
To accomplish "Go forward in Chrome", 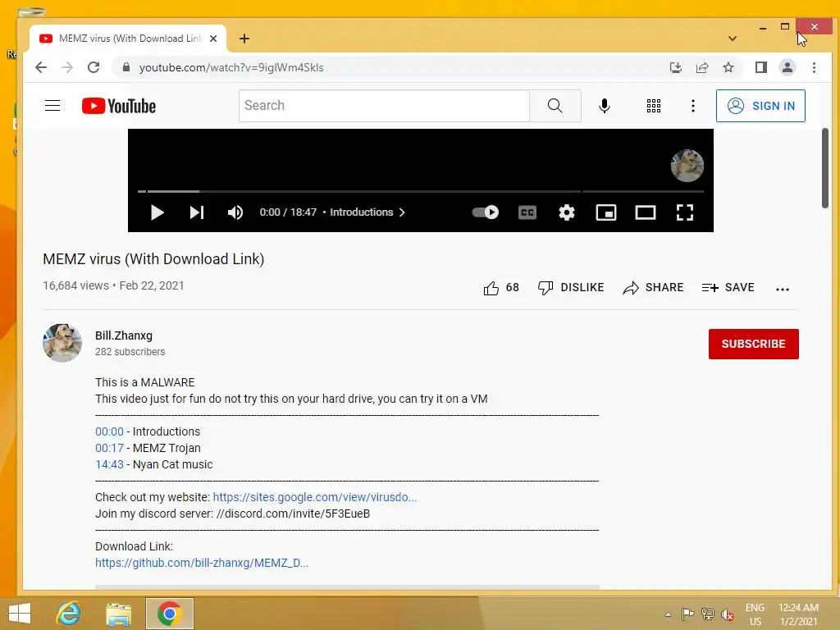I will point(67,67).
